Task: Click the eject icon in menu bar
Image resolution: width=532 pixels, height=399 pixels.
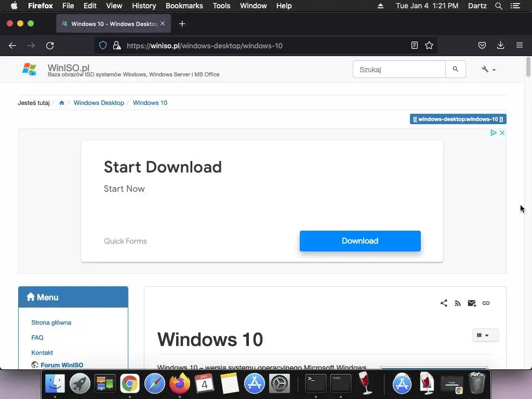Action: [x=380, y=6]
